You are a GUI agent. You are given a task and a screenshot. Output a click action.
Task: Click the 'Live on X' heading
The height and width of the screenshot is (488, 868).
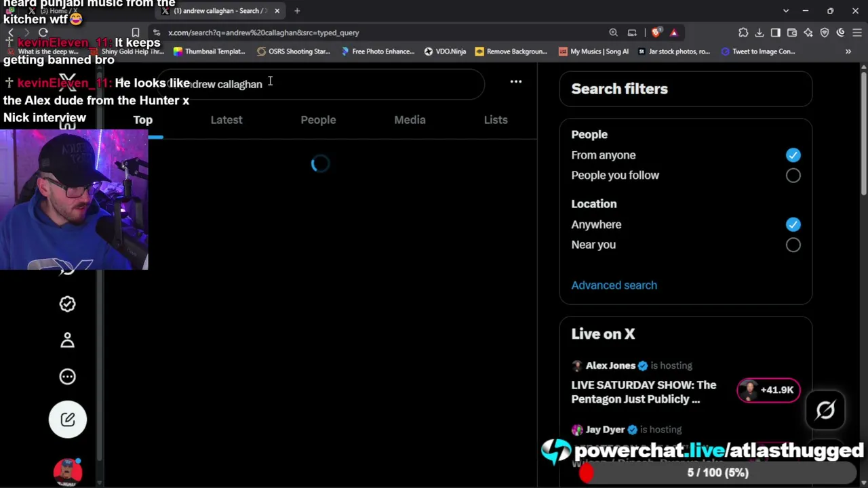603,334
